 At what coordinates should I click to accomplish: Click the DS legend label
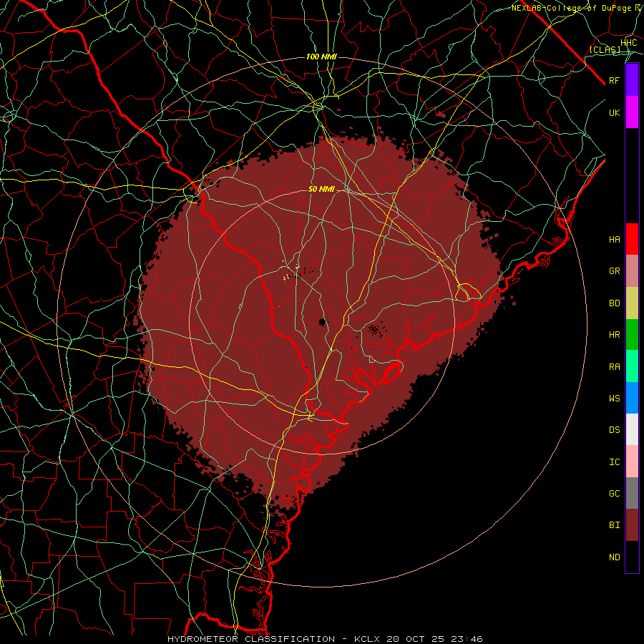pos(615,430)
